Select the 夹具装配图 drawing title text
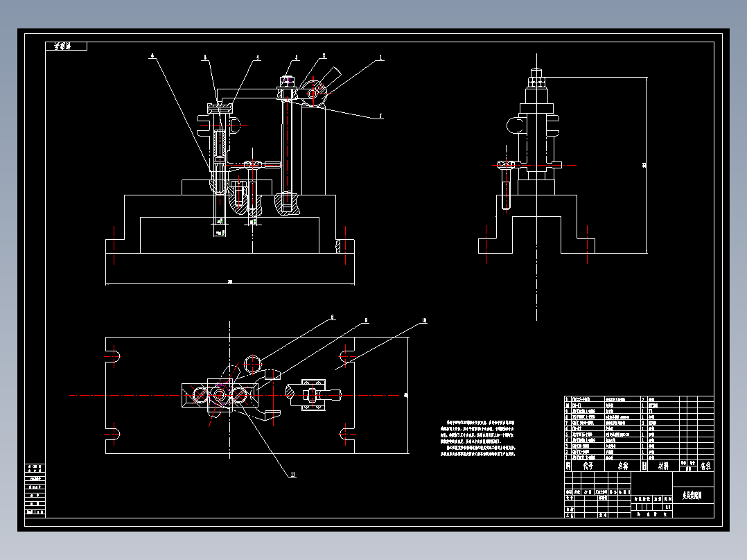 (x=692, y=496)
